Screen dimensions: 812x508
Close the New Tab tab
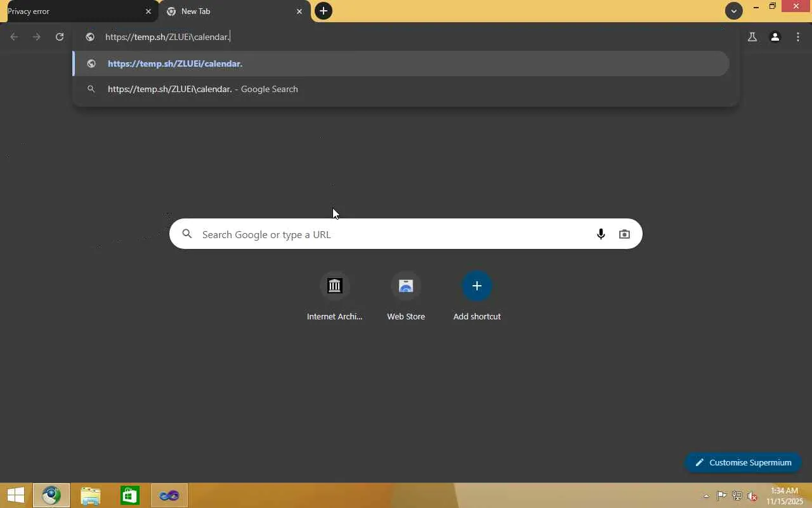(x=299, y=11)
